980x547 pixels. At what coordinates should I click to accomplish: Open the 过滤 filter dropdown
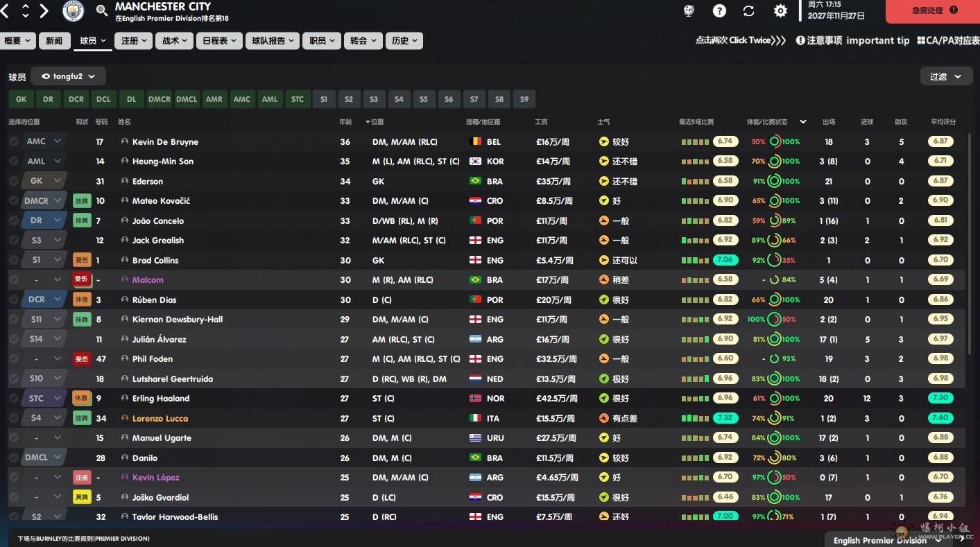[945, 76]
